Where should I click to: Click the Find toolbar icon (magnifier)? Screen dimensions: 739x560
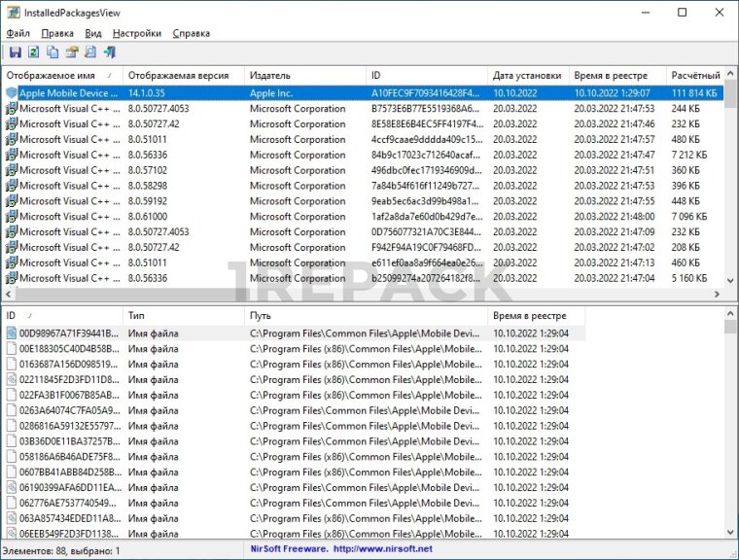pyautogui.click(x=90, y=52)
